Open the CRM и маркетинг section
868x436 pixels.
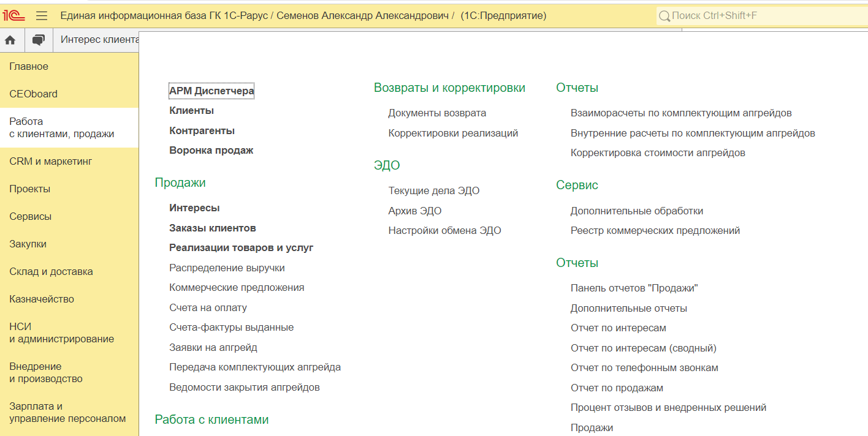click(69, 161)
